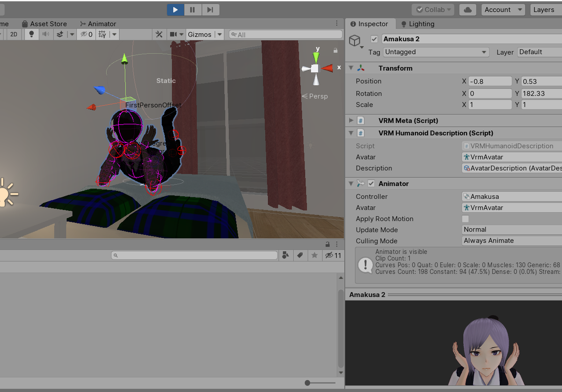The height and width of the screenshot is (392, 562).
Task: Click the VrmAvatar field under VRM Humanoid Description
Action: [x=512, y=157]
